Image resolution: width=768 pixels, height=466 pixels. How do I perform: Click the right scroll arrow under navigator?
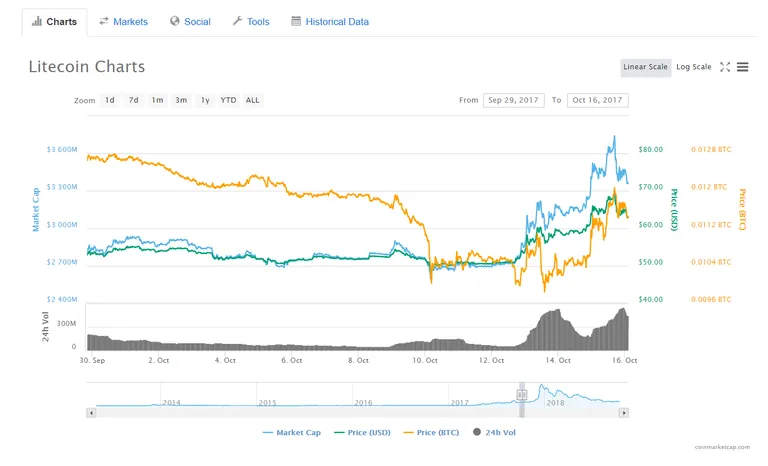624,413
